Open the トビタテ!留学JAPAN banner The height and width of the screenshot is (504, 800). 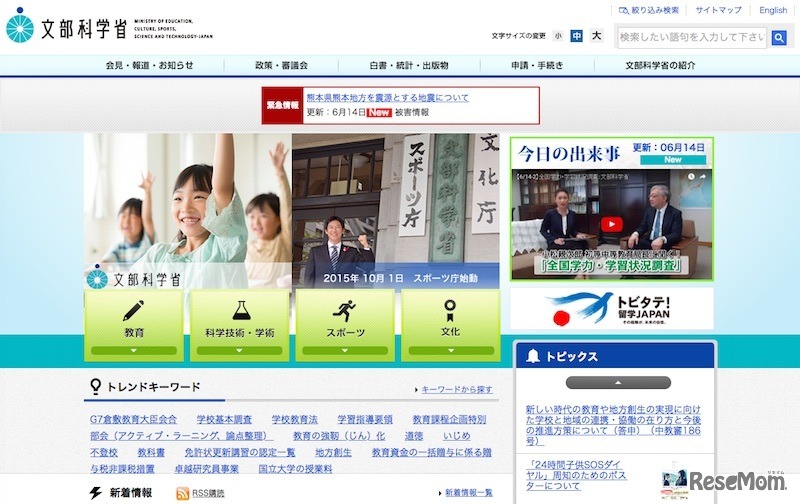pos(612,309)
